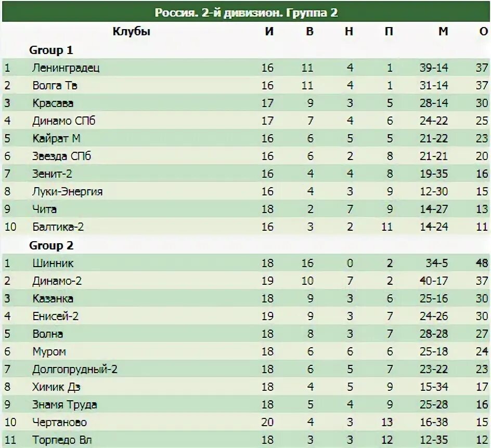The image size is (491, 448).
Task: Click the Шинник team name
Action: coord(53,263)
